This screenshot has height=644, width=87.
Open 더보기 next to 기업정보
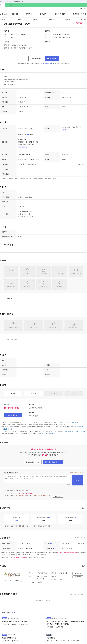pyautogui.click(x=84, y=566)
